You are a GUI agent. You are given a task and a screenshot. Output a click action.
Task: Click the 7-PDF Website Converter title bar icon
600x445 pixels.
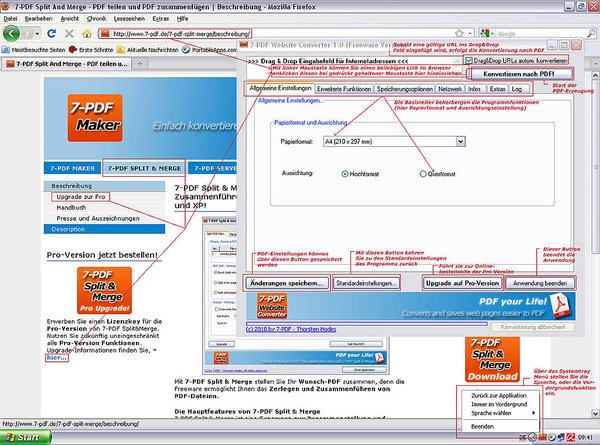pyautogui.click(x=244, y=44)
